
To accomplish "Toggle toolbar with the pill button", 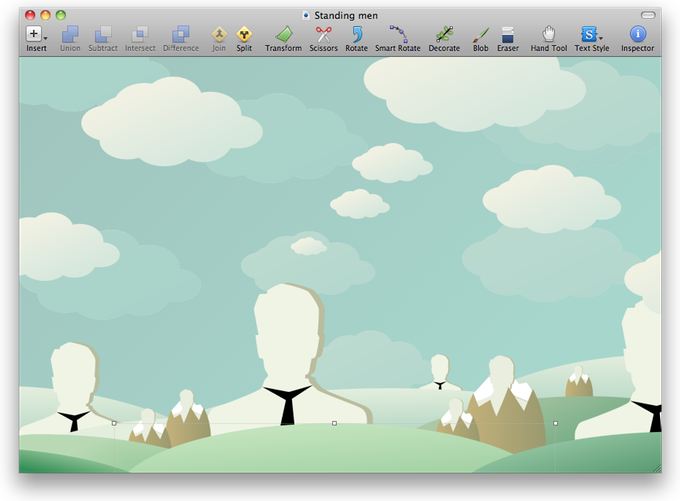I will click(648, 15).
